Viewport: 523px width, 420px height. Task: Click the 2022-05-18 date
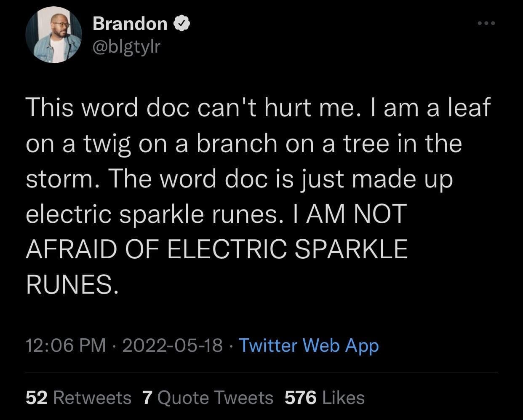pyautogui.click(x=172, y=345)
